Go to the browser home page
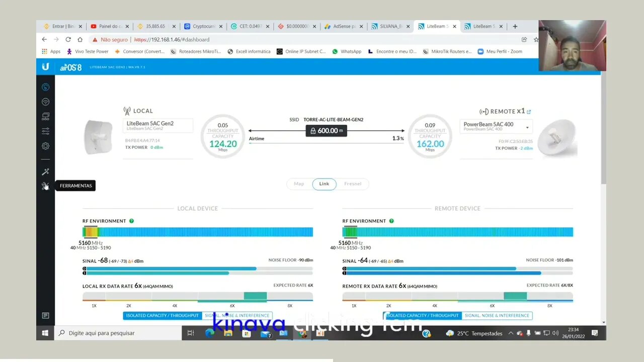This screenshot has height=362, width=644. [80, 39]
